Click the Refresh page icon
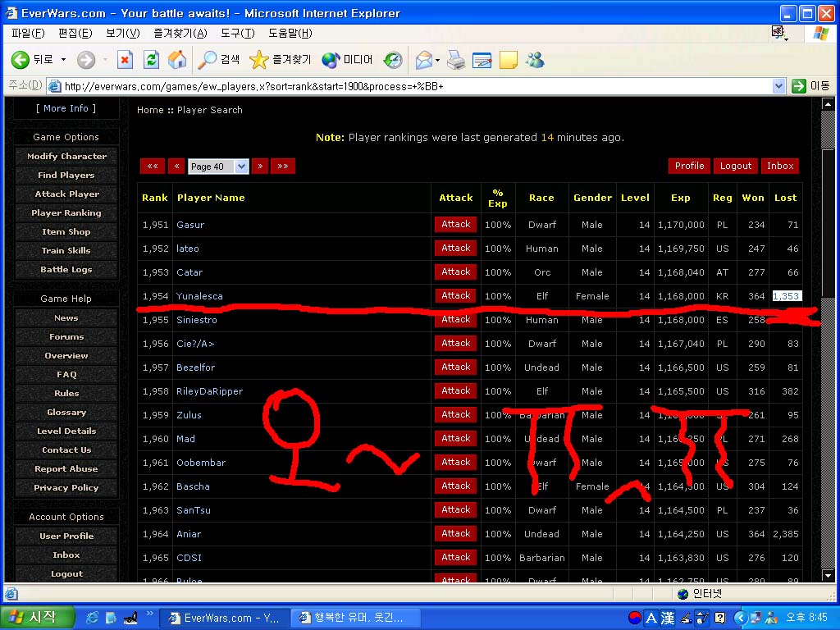Viewport: 840px width, 630px height. 152,59
